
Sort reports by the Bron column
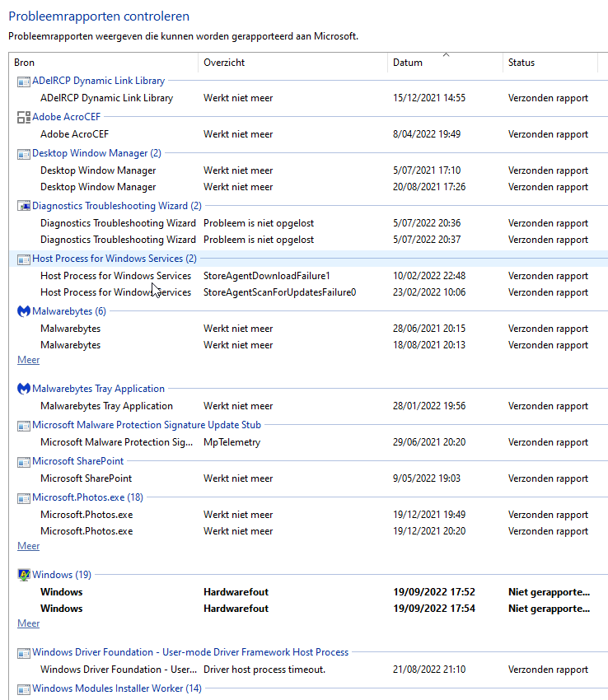pos(25,63)
